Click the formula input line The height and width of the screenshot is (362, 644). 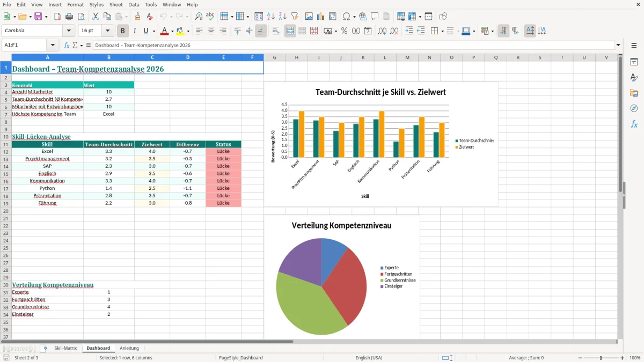point(353,46)
